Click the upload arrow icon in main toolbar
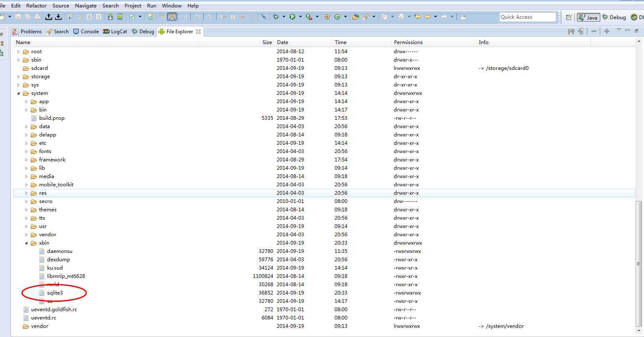The width and height of the screenshot is (644, 337). coord(49,17)
